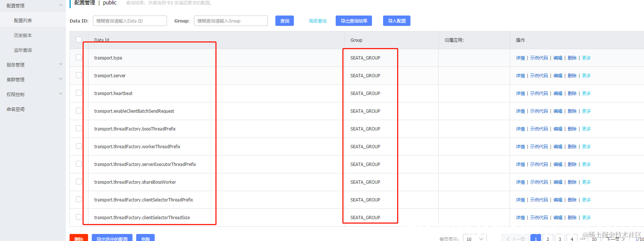Open 详情 for transport.type

[520, 58]
